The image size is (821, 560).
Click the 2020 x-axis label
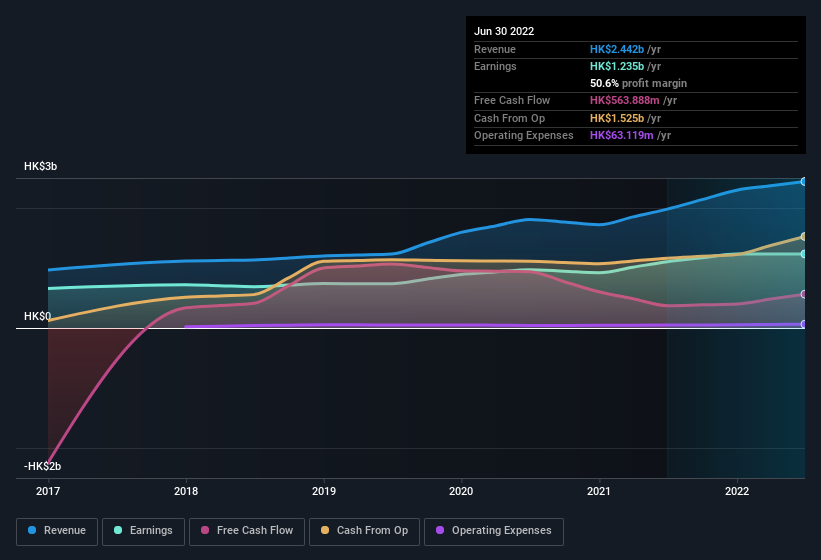click(x=461, y=491)
